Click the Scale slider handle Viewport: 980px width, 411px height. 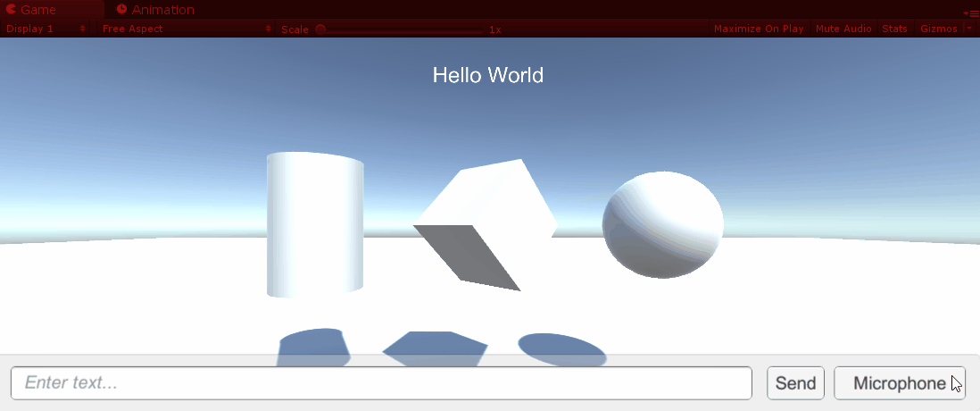320,29
